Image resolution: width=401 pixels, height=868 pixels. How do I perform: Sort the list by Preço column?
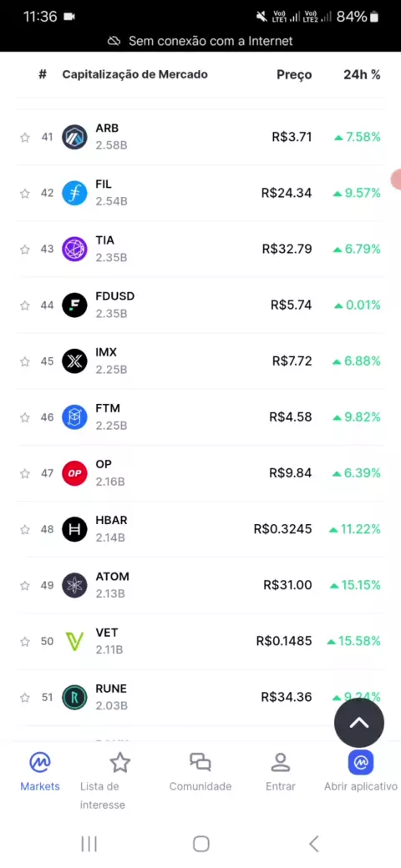tap(294, 75)
